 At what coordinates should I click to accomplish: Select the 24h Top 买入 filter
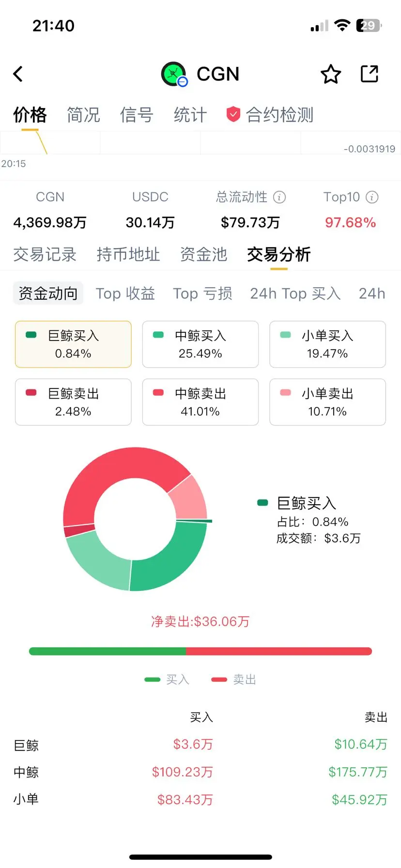(295, 294)
